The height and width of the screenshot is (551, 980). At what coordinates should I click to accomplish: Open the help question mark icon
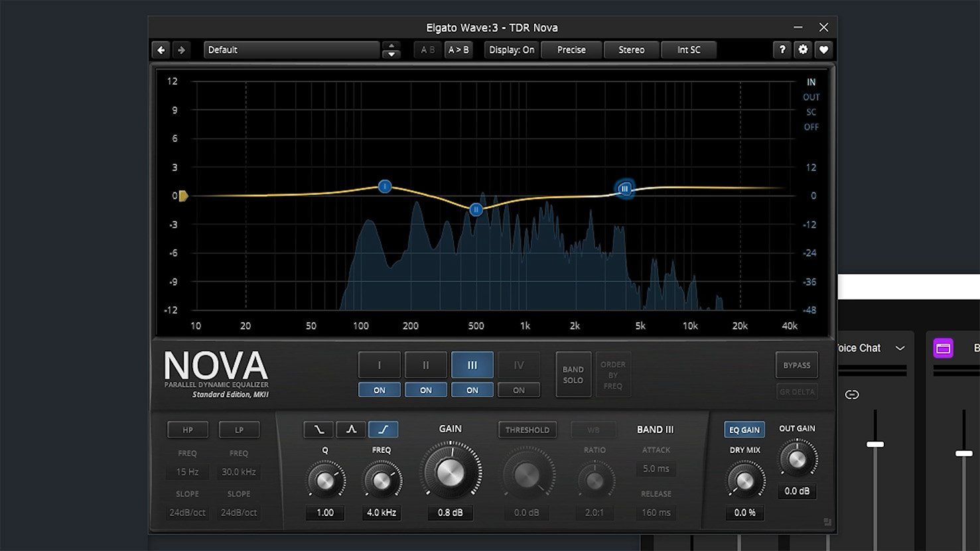click(x=782, y=50)
